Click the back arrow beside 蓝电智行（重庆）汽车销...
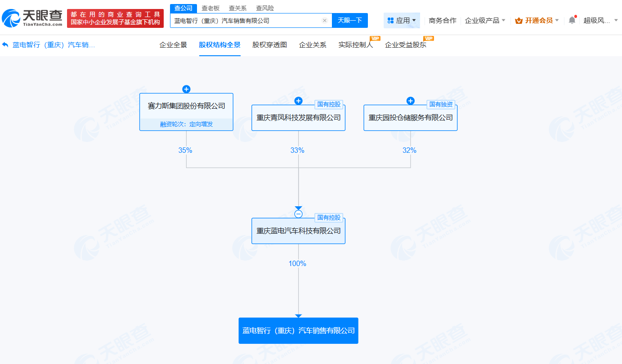The width and height of the screenshot is (622, 364). [5, 44]
